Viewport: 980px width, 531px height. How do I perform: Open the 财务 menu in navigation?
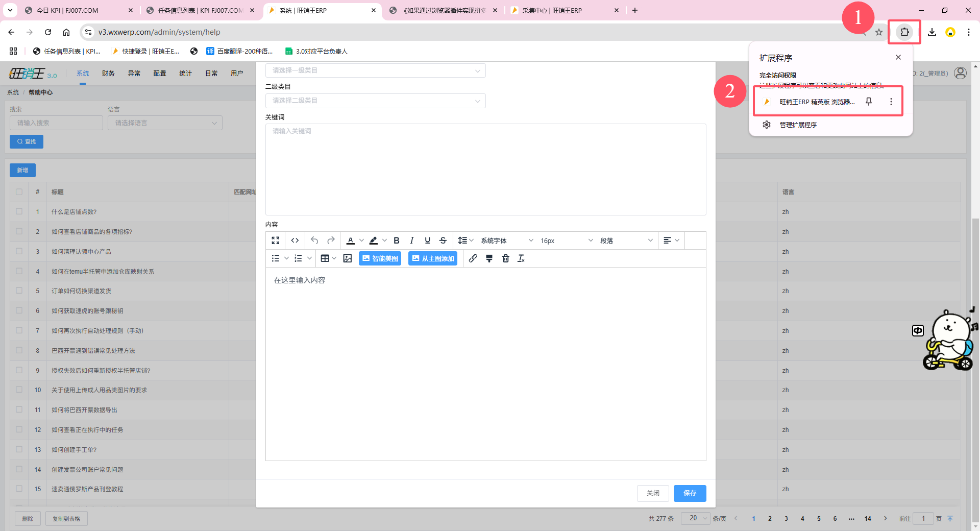tap(108, 74)
